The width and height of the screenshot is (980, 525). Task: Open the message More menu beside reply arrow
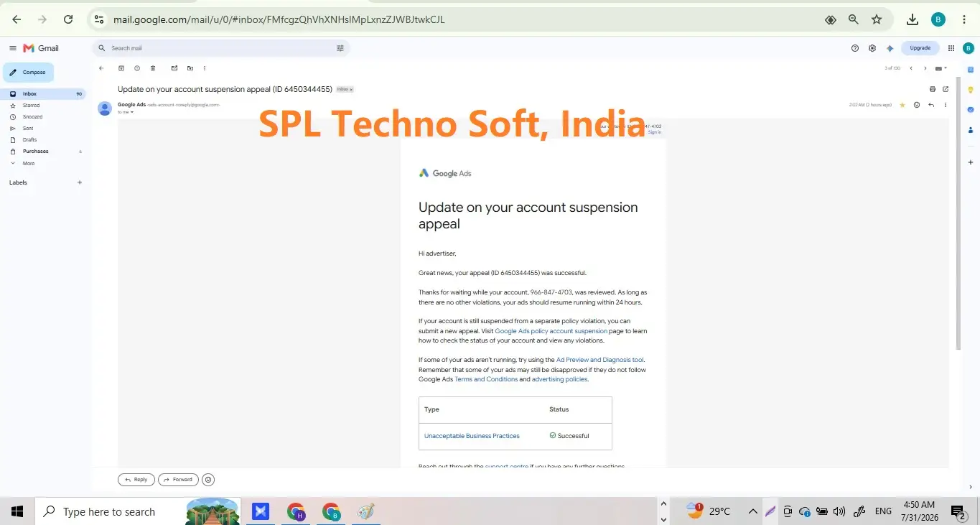(946, 105)
